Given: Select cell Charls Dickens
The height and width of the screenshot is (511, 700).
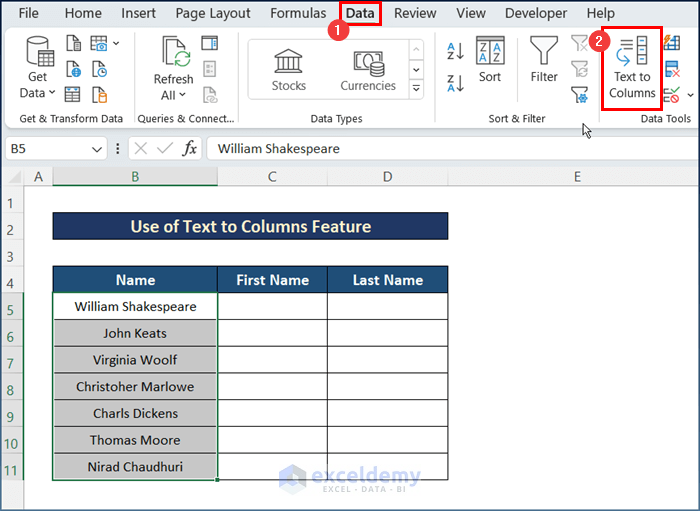Looking at the screenshot, I should 135,413.
